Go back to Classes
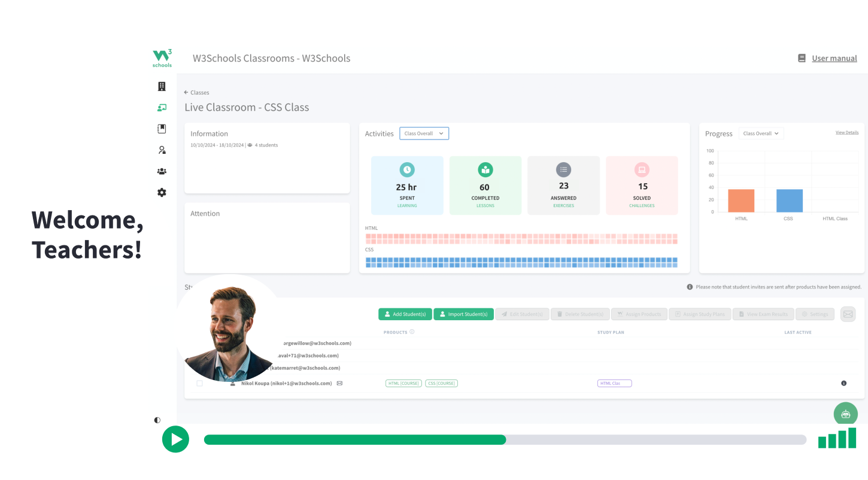868x480 pixels. click(196, 93)
